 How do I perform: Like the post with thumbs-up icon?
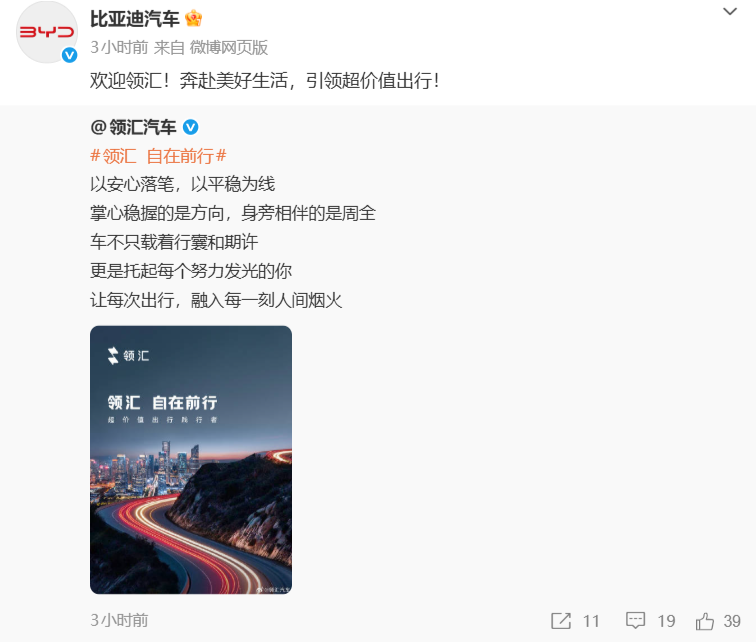point(705,621)
